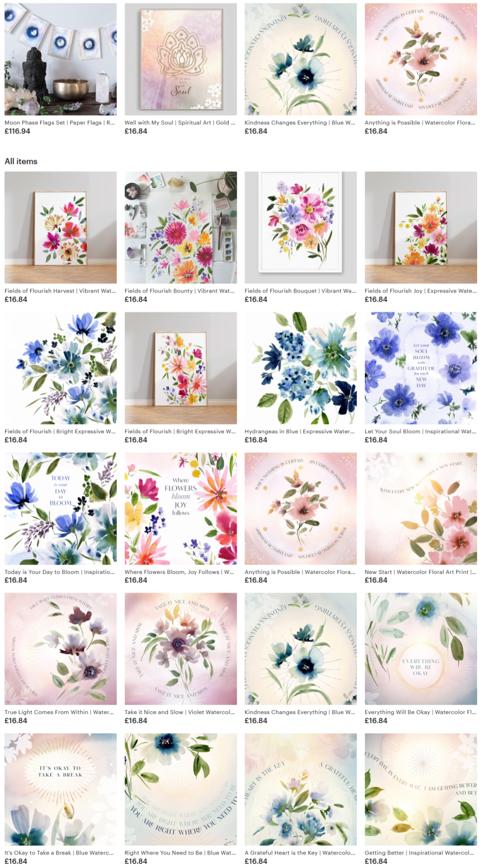Click the All items heading
The width and height of the screenshot is (482, 868).
point(21,161)
